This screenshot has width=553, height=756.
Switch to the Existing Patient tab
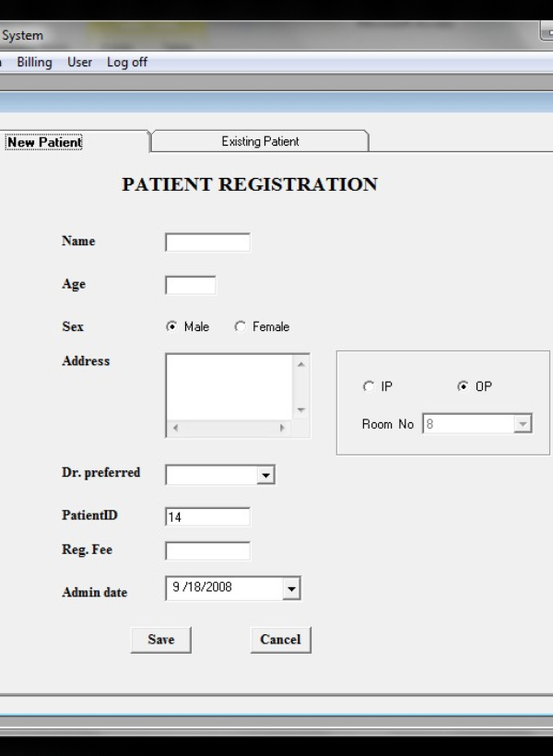click(260, 142)
